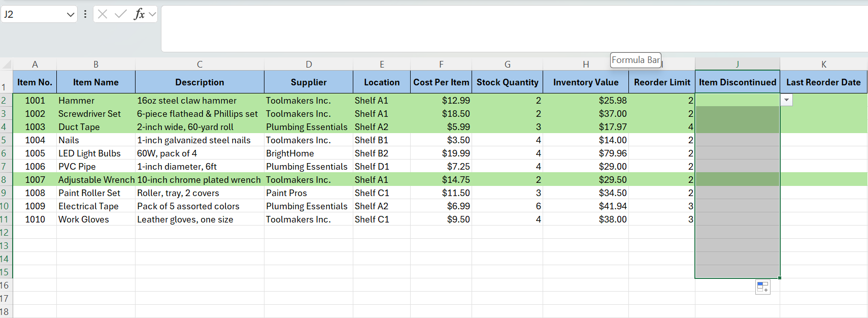Click the Enter checkmark icon in formula bar
Viewport: 868px width, 318px height.
tap(120, 14)
